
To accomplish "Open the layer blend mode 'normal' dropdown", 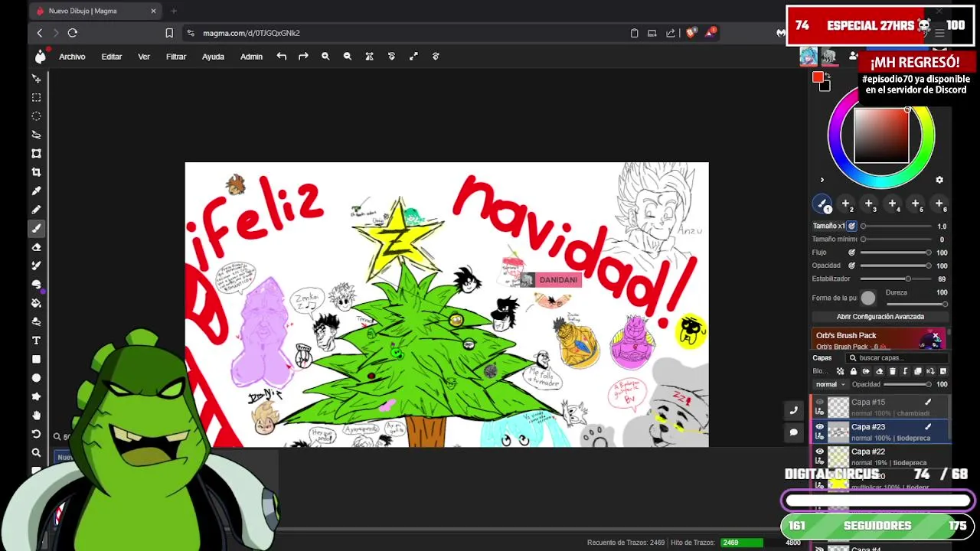I will [830, 384].
